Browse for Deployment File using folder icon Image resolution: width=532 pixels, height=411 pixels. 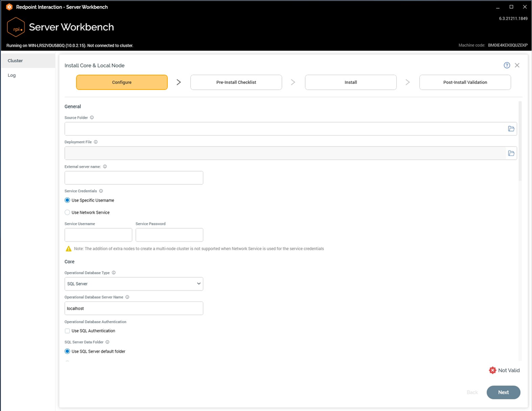click(x=511, y=153)
